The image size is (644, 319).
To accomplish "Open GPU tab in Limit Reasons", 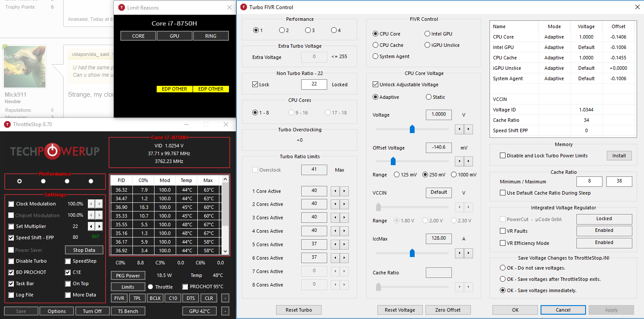I will (174, 36).
